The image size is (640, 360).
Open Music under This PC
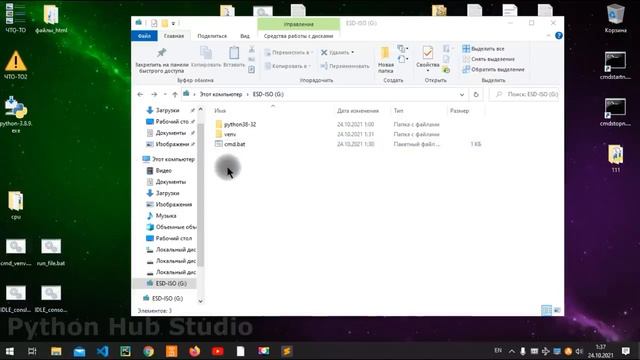(x=166, y=216)
